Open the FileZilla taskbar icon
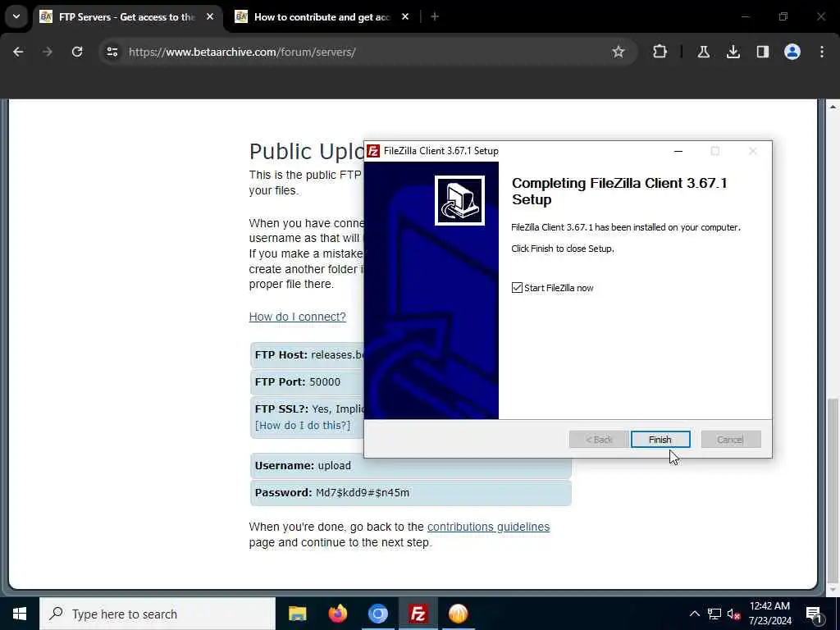Image resolution: width=840 pixels, height=630 pixels. pos(418,614)
